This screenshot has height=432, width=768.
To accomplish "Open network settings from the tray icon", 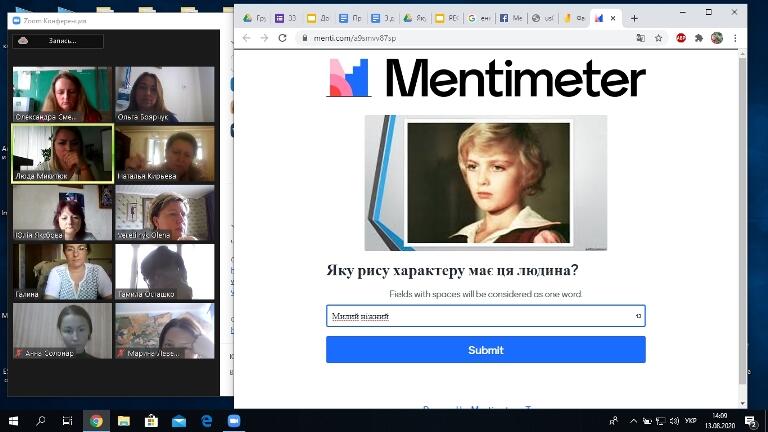I will coord(661,421).
